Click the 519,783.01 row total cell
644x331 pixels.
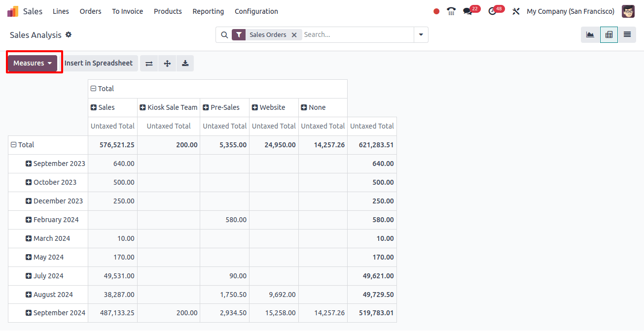coord(372,313)
